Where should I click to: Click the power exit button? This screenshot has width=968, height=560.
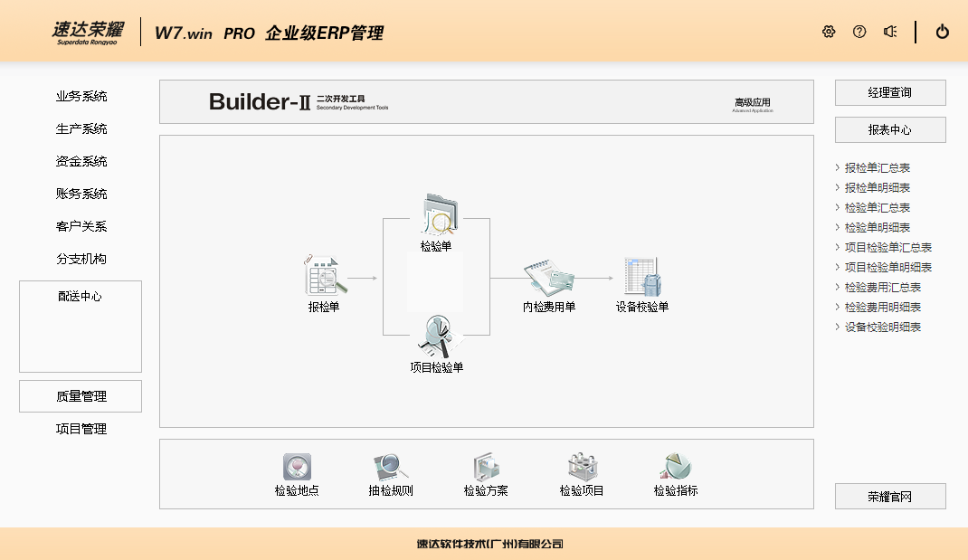[x=943, y=32]
